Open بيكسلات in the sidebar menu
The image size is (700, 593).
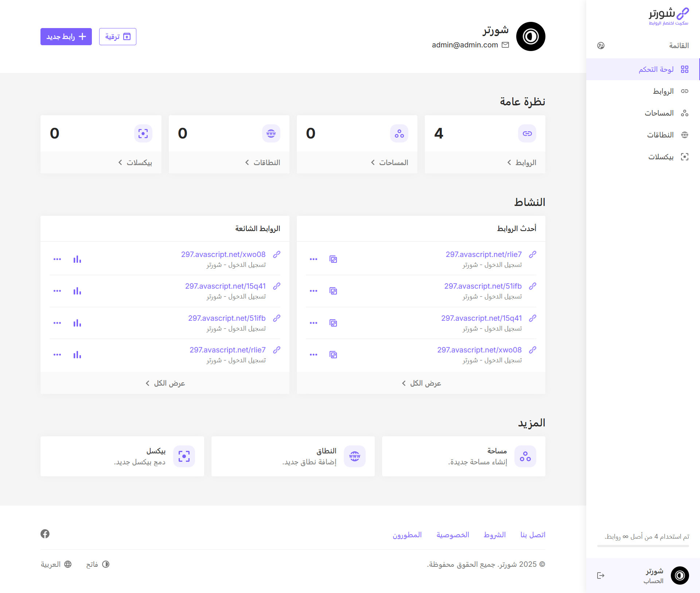[643, 157]
